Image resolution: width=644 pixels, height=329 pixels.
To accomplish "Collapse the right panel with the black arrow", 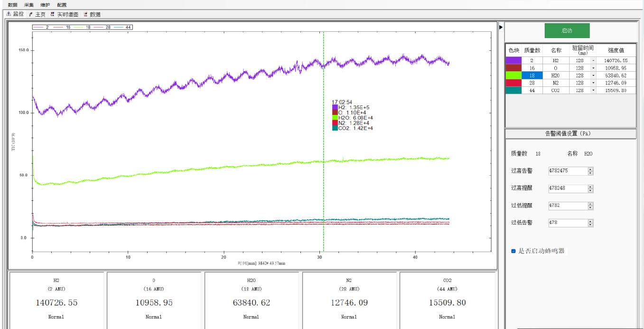I will tap(501, 28).
